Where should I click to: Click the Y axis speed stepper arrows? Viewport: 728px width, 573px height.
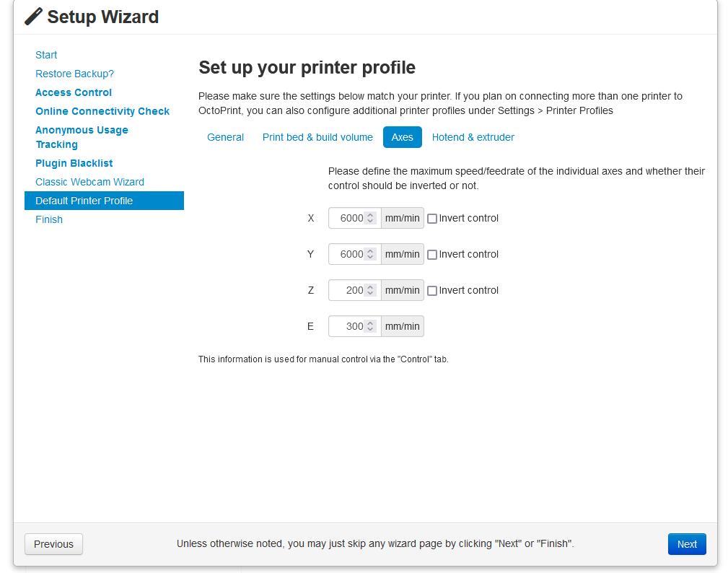[370, 254]
